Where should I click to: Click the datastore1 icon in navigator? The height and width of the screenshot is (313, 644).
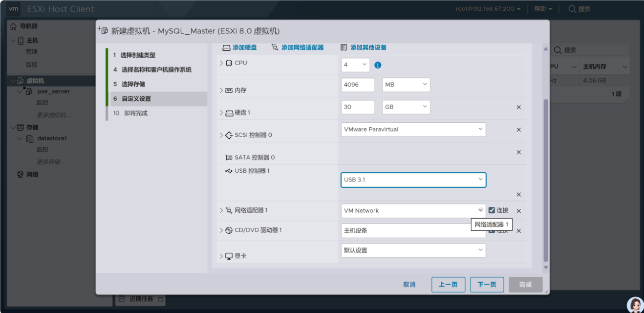[30, 138]
